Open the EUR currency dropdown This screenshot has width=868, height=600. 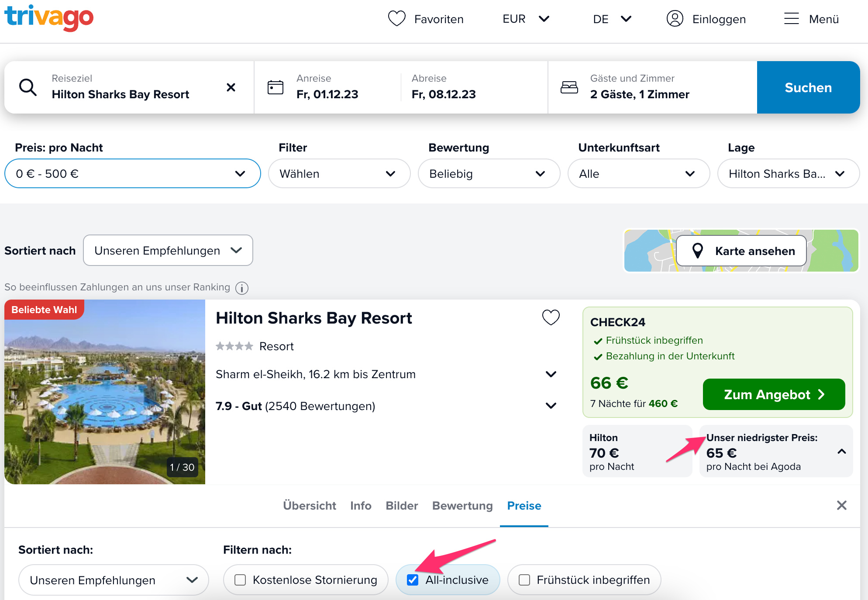[x=526, y=19]
